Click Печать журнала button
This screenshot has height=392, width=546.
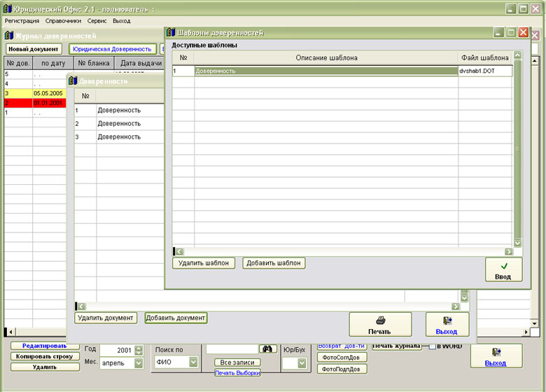(x=397, y=346)
